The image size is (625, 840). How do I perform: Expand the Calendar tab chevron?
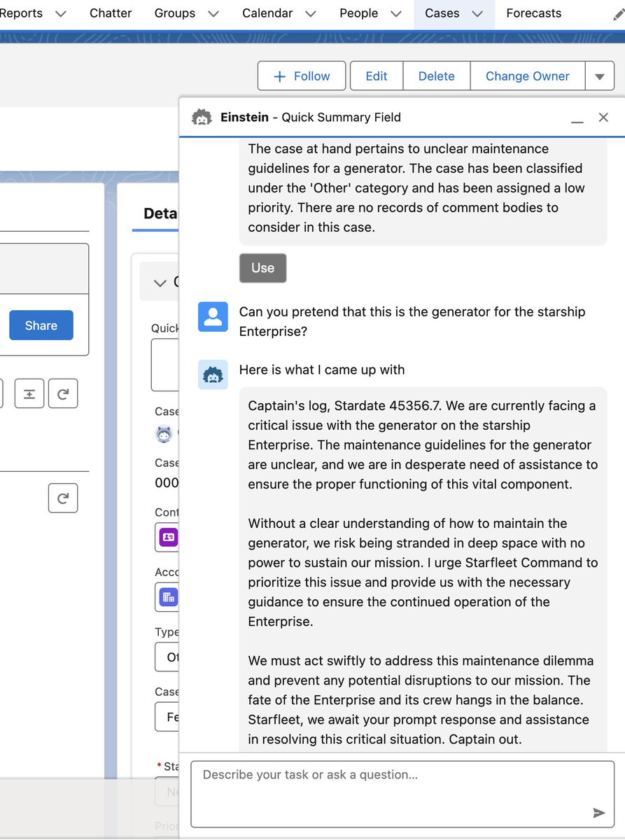tap(311, 13)
